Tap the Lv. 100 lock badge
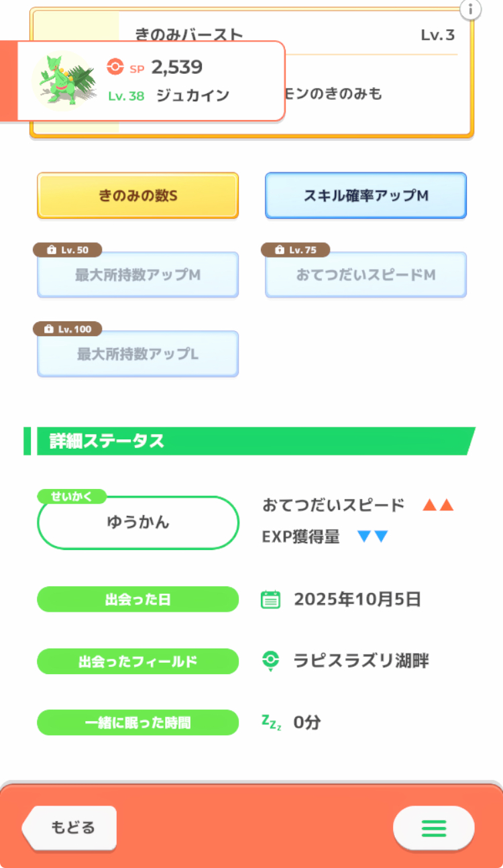 [x=67, y=329]
